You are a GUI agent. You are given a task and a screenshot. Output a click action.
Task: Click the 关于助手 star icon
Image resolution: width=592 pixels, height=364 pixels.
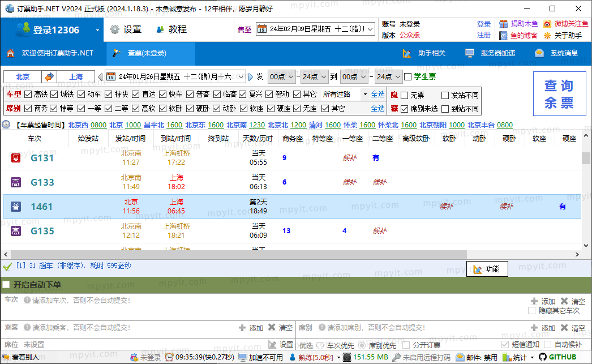[547, 36]
